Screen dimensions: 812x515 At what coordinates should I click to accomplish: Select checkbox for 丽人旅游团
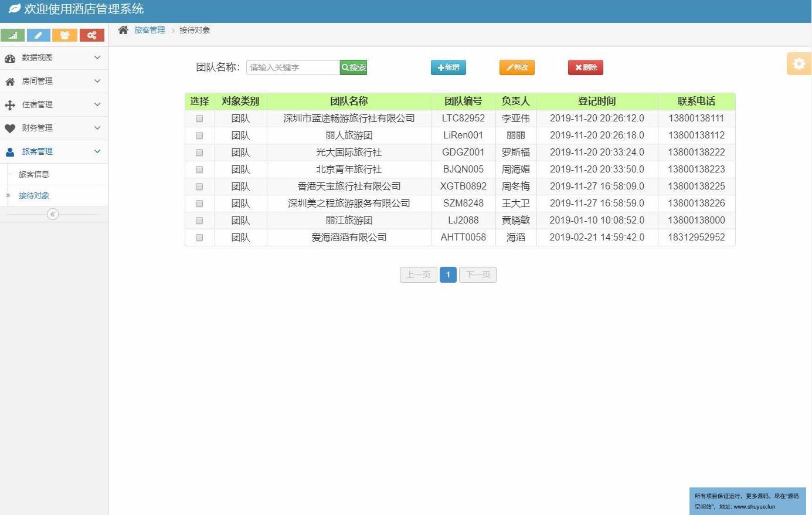[199, 135]
